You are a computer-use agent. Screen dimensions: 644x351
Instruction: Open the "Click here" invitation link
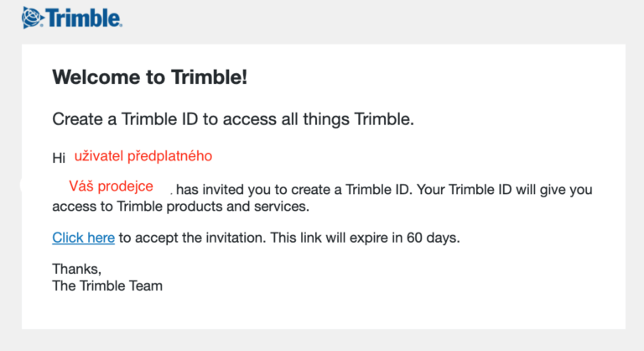[x=83, y=238]
